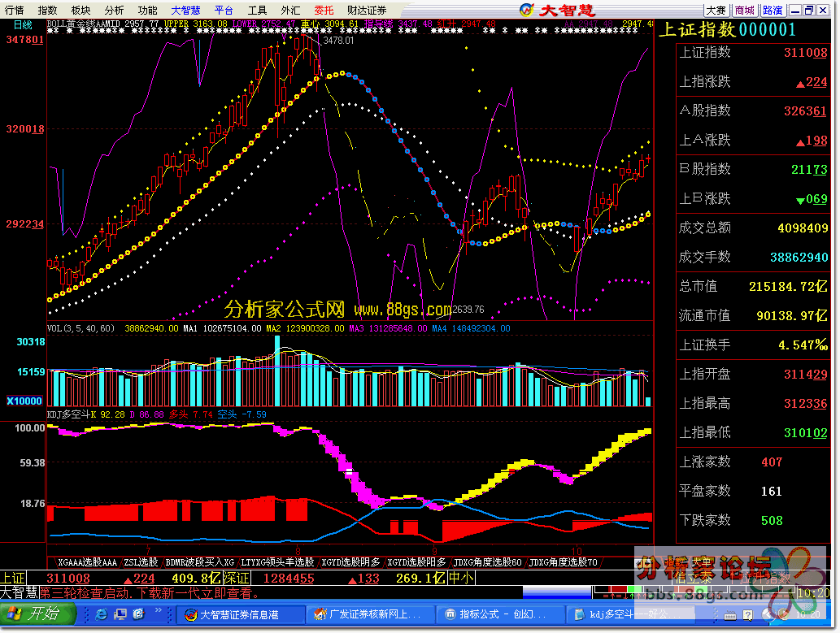Click the 上证换手 value 4.547‰
840x633 pixels.
coord(803,345)
